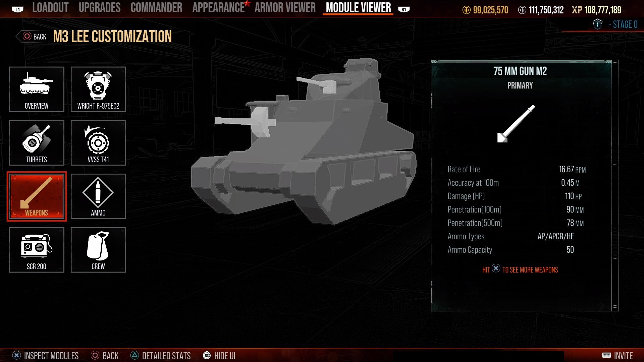Switch to the Armor Viewer tab
644x362 pixels.
coord(285,8)
